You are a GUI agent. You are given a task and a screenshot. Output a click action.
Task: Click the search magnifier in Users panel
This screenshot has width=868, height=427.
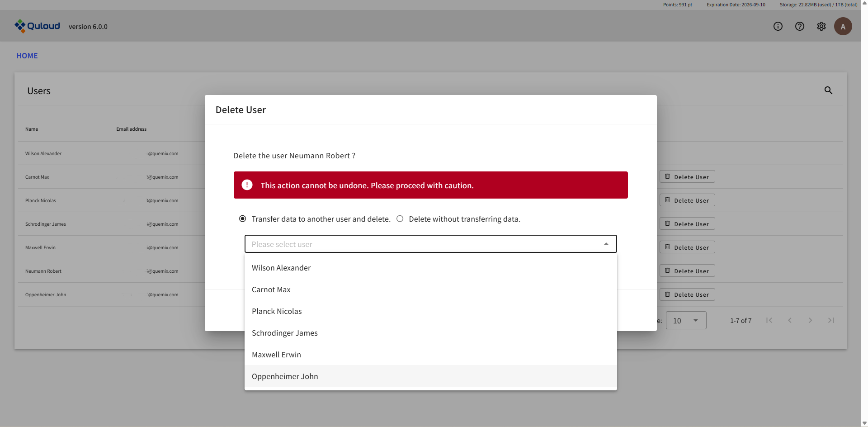click(828, 90)
